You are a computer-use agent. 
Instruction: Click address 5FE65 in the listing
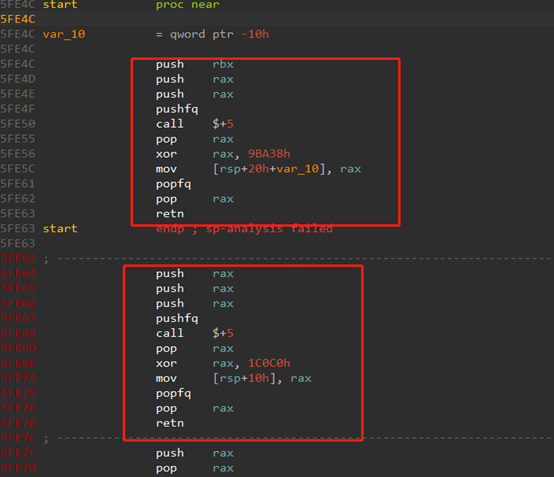click(18, 289)
